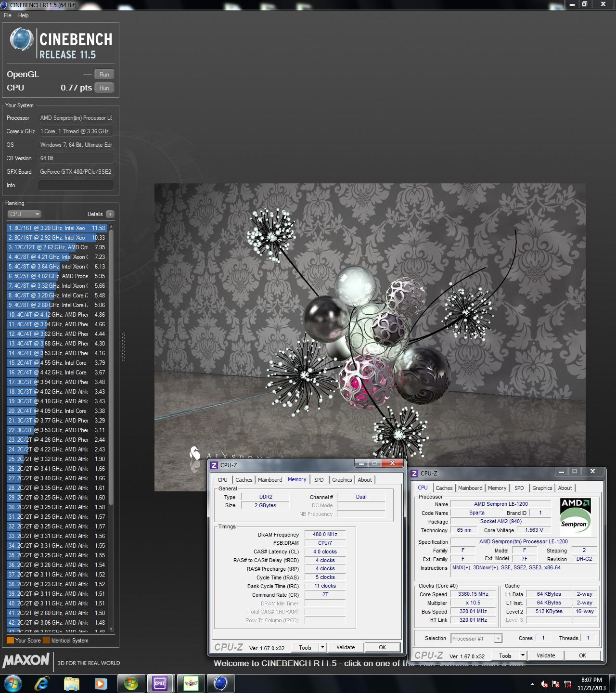Select ranking entry 41 scoring 1.50

(57, 613)
